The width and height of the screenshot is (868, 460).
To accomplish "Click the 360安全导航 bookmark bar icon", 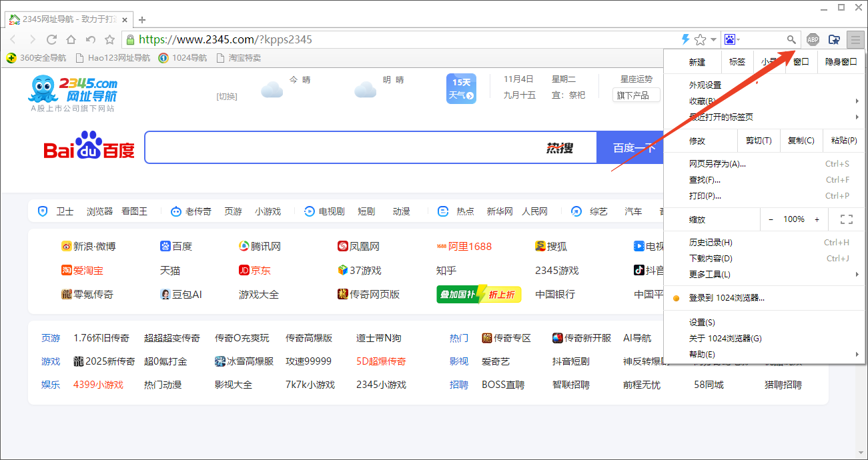I will click(11, 57).
